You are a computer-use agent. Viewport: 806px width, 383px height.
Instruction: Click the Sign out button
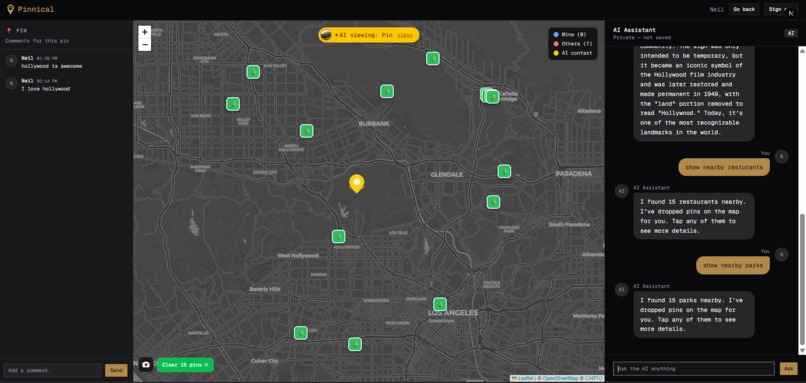click(776, 9)
